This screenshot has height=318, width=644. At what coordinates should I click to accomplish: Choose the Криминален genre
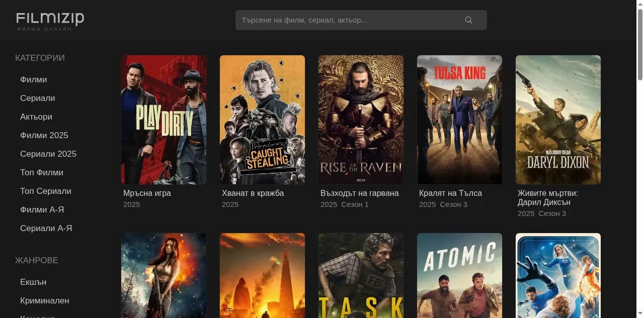pyautogui.click(x=45, y=301)
